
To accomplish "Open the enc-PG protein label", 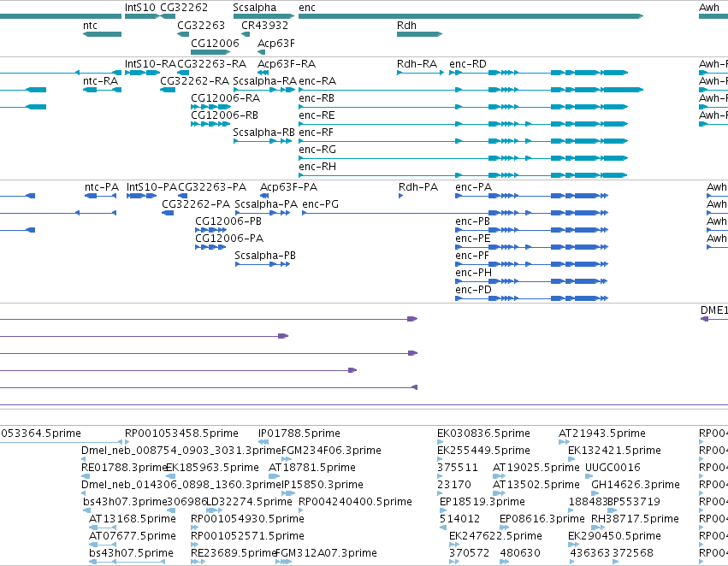I will 320,204.
